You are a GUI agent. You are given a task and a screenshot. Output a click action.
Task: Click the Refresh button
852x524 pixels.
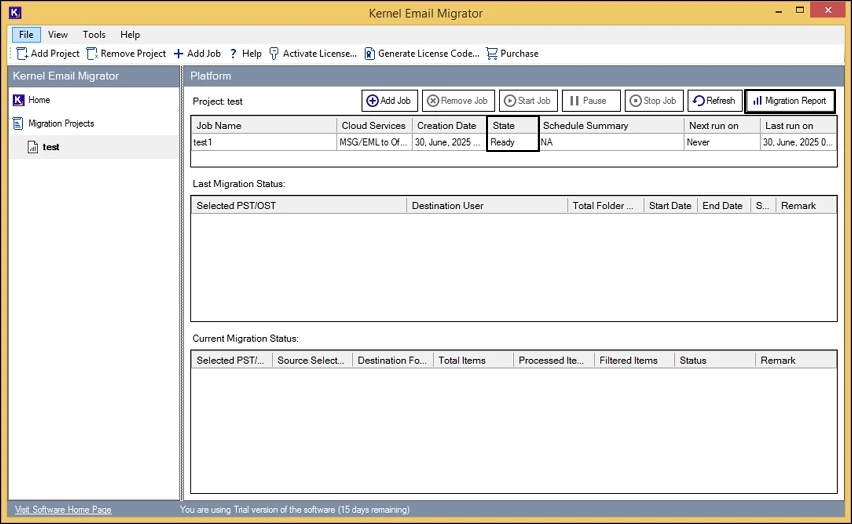coord(715,101)
